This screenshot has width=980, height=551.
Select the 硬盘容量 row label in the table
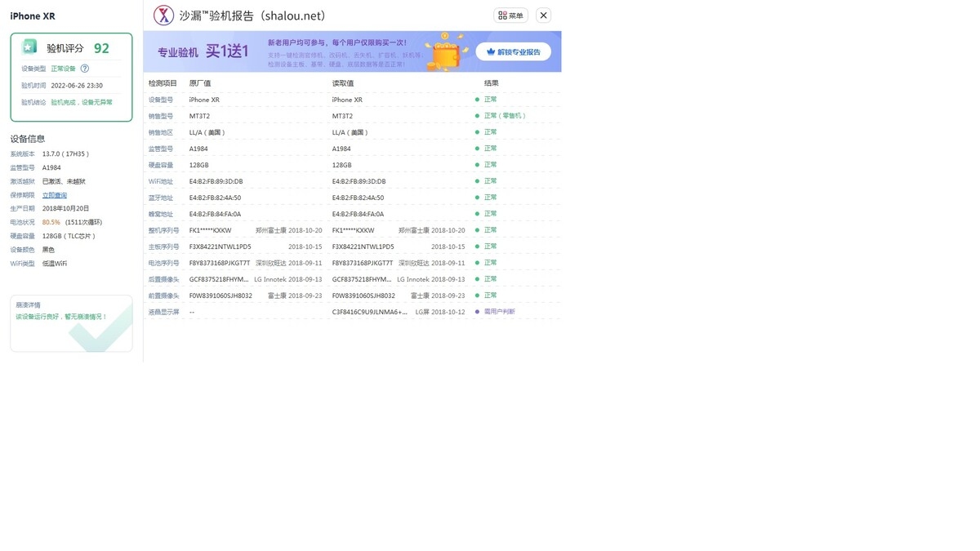(x=161, y=165)
